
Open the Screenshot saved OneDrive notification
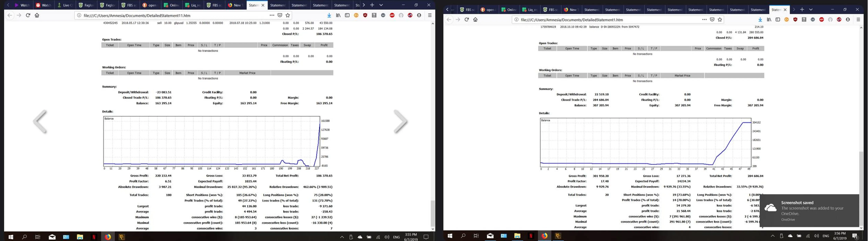tap(810, 211)
